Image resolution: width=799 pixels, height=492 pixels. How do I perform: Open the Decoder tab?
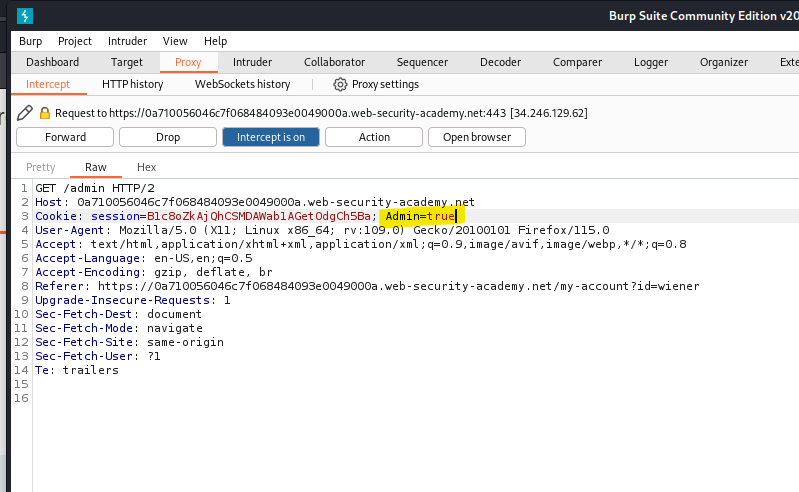(x=500, y=62)
